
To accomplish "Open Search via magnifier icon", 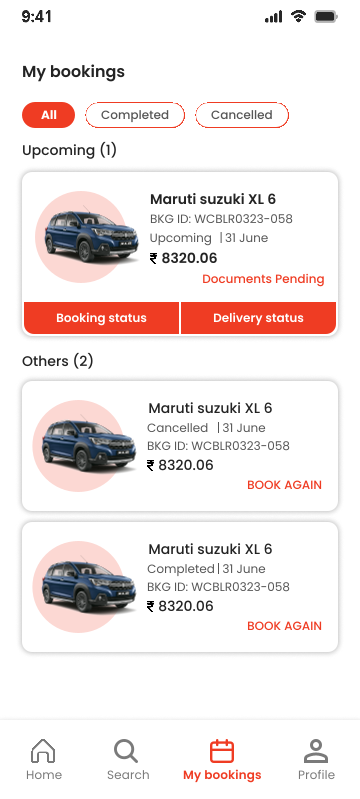I will [x=126, y=751].
